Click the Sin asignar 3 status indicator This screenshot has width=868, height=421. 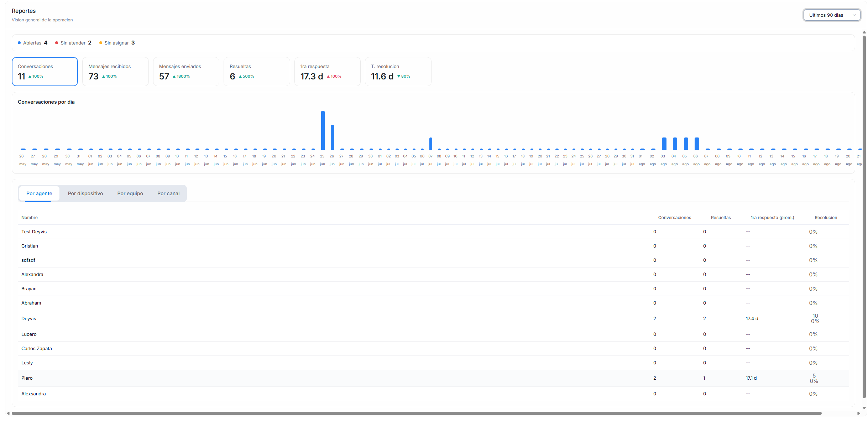pyautogui.click(x=117, y=43)
